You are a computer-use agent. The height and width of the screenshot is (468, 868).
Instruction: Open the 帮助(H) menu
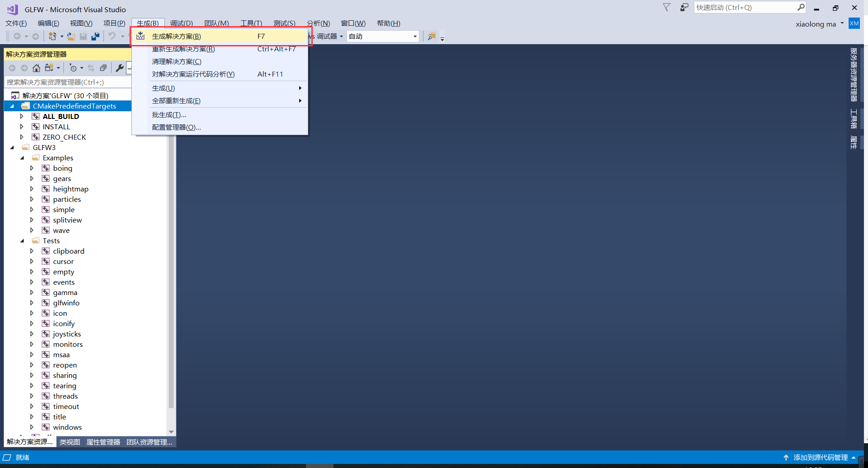click(388, 23)
